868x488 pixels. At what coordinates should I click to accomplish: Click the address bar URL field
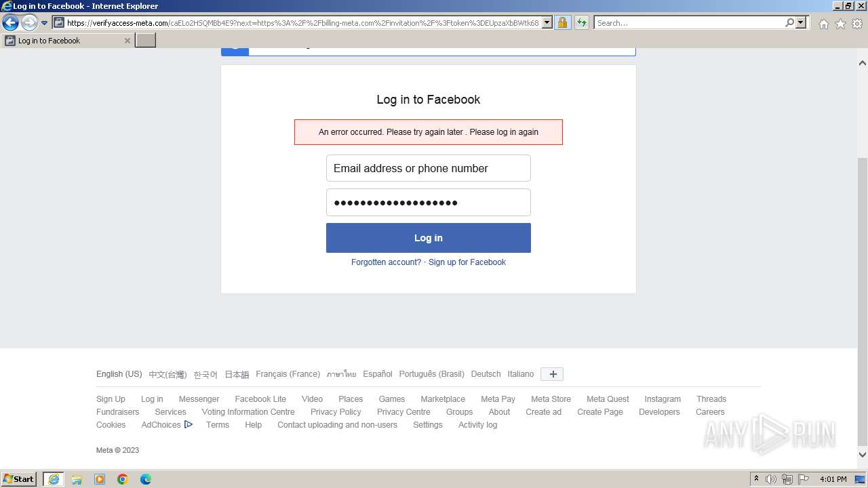coord(303,22)
